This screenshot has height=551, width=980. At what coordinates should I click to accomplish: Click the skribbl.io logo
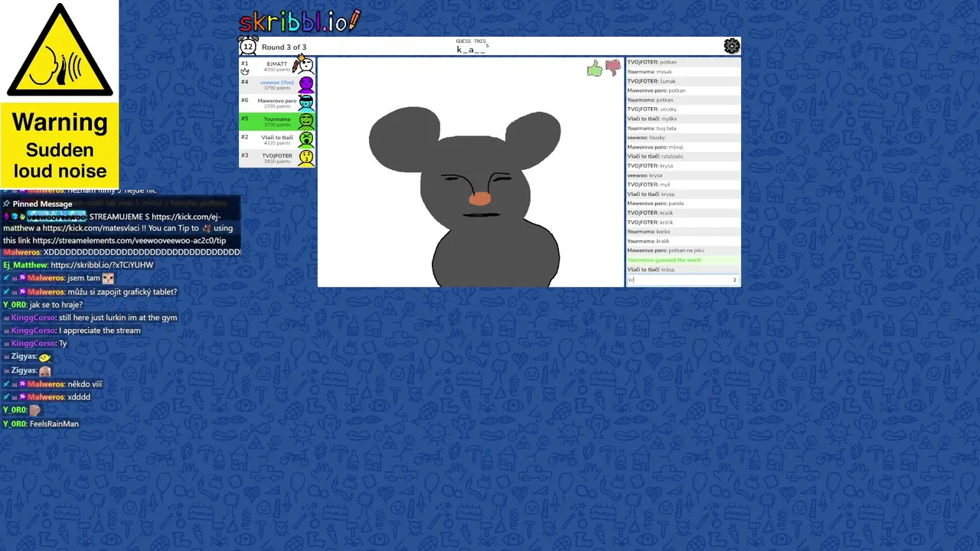coord(299,21)
